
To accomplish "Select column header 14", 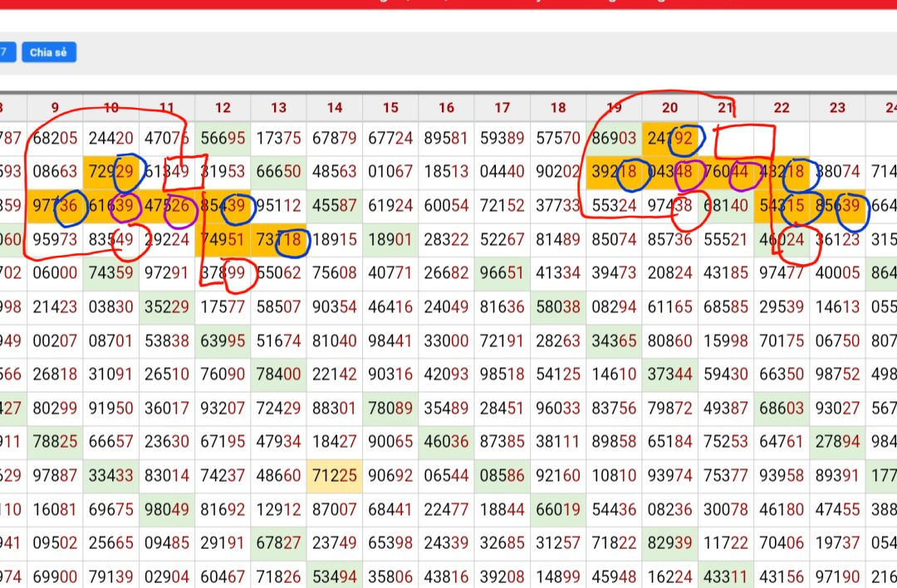I will point(335,108).
